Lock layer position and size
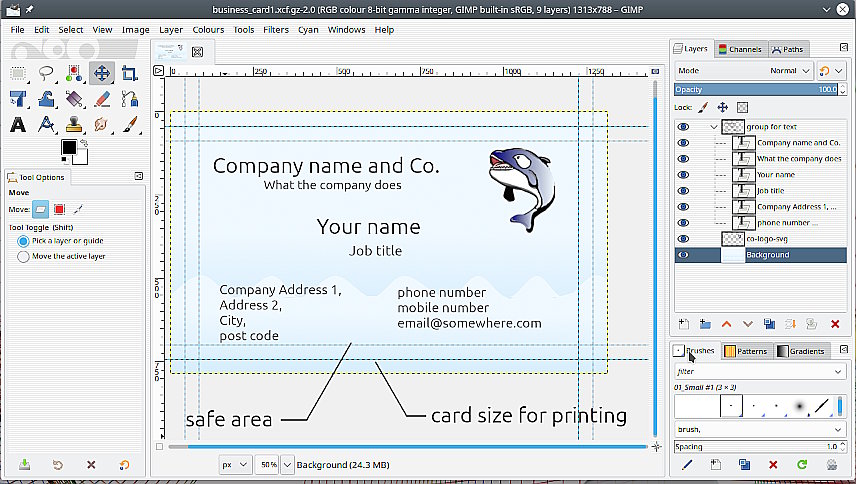This screenshot has width=856, height=484. click(723, 107)
